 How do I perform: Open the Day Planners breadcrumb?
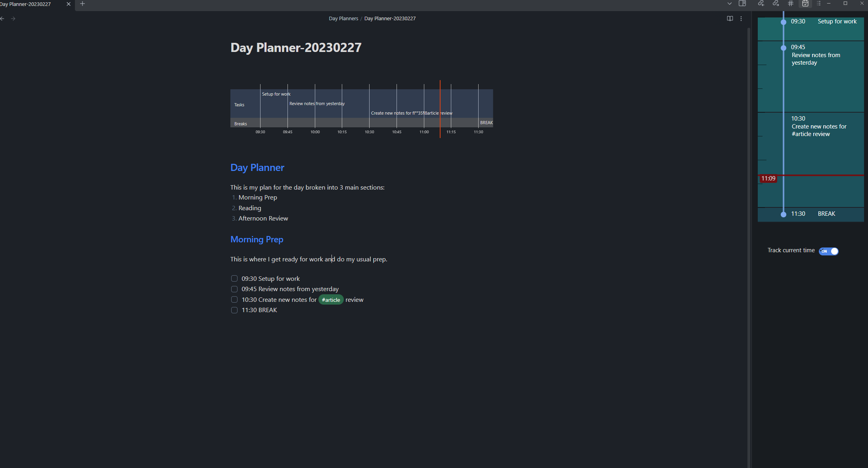pos(343,18)
